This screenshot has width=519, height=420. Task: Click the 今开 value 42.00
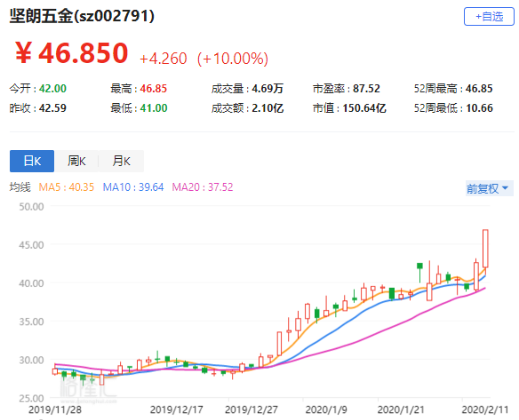[x=52, y=89]
